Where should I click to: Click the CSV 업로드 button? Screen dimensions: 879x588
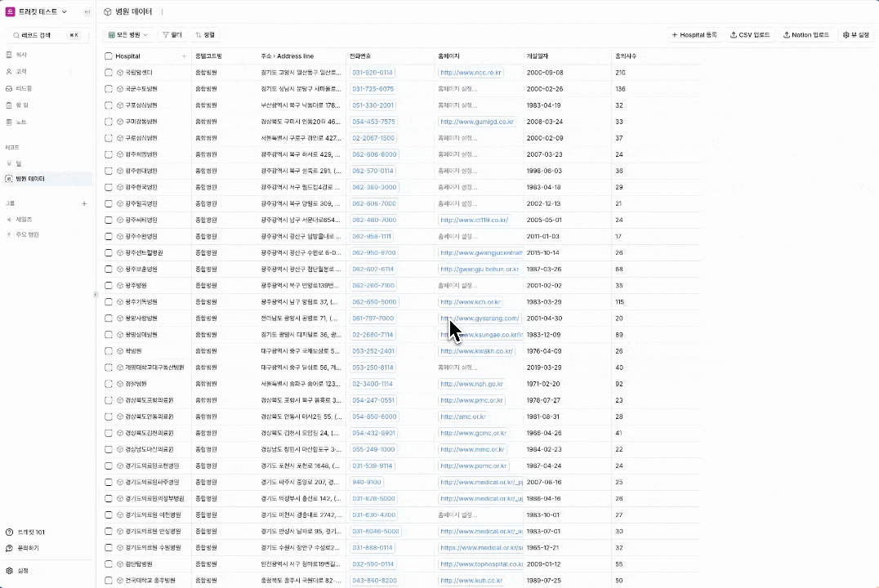coord(749,35)
